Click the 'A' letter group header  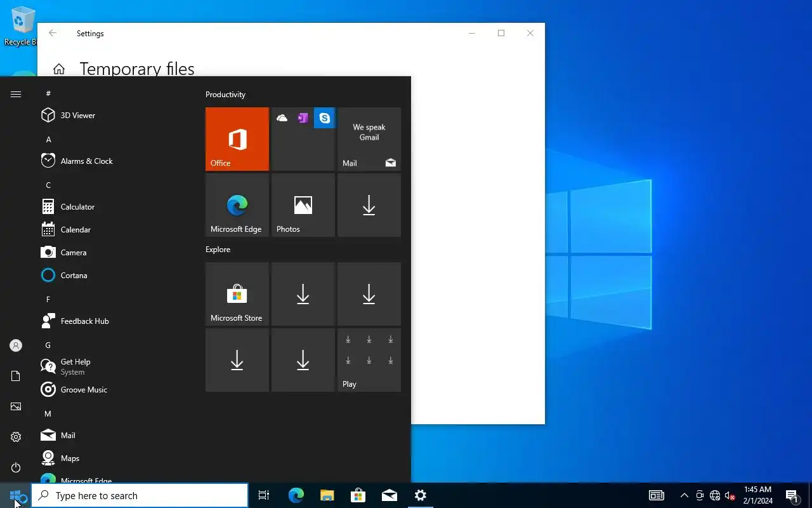pyautogui.click(x=48, y=139)
